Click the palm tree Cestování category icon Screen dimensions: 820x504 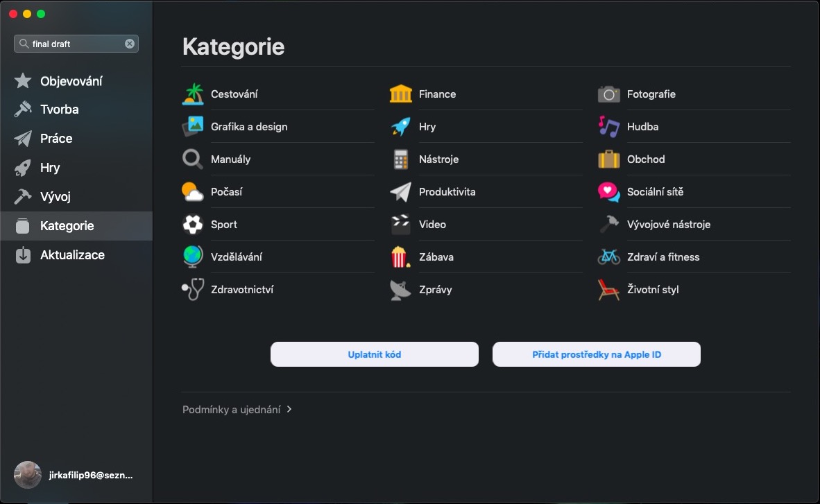tap(193, 94)
